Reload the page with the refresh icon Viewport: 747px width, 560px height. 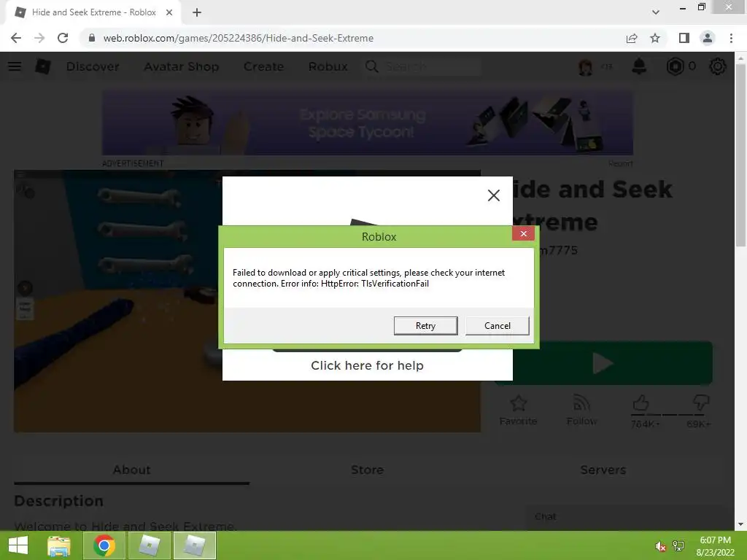63,38
